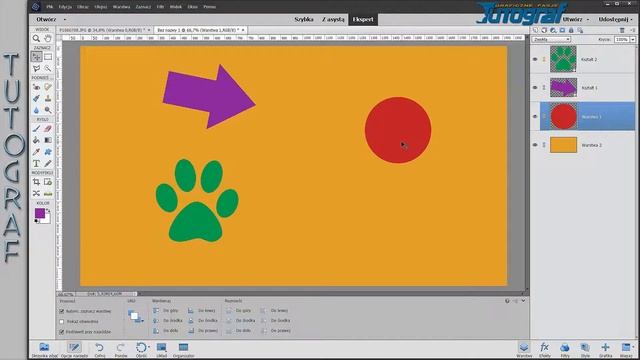
Task: Switch to Szybka edit mode
Action: click(x=304, y=19)
